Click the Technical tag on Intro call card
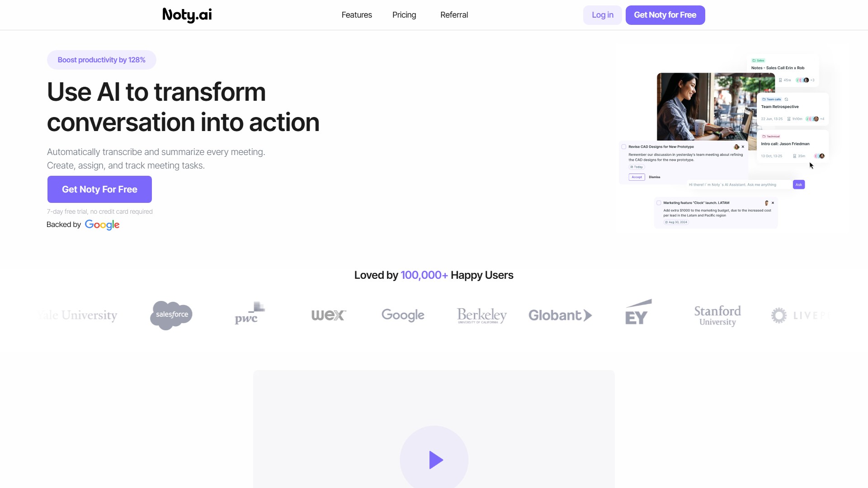This screenshot has width=868, height=488. [772, 136]
